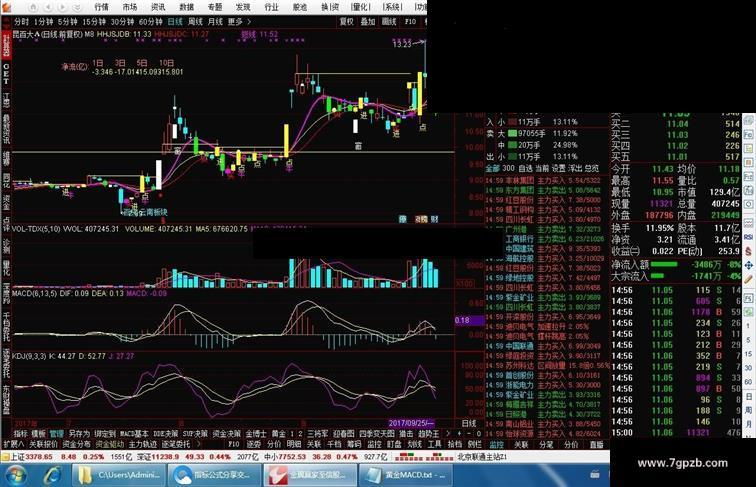Open C:\Users\Admini folder taskbar item
This screenshot has height=487, width=756.
119,475
